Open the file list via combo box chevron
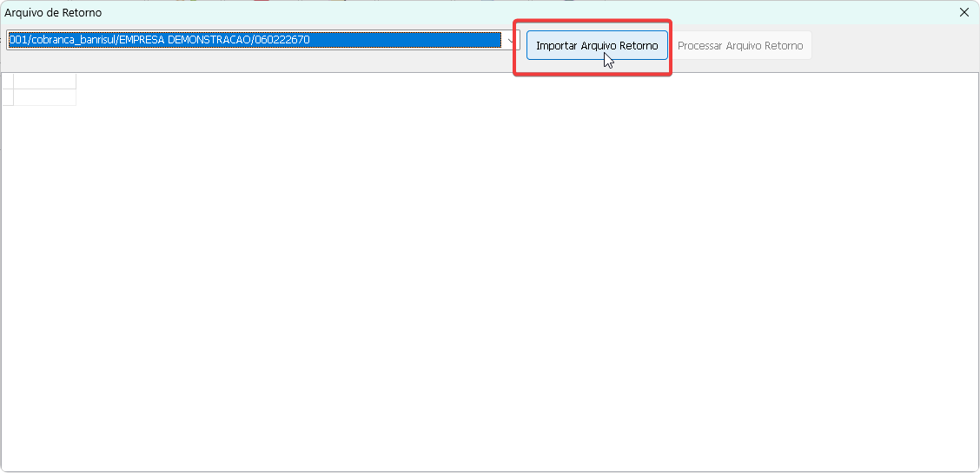Image resolution: width=980 pixels, height=473 pixels. pos(511,40)
